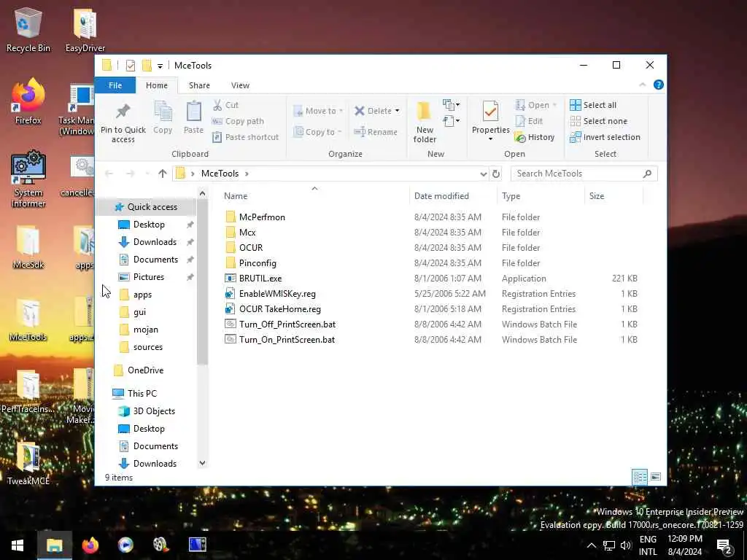
Task: Open the File menu tab
Action: pyautogui.click(x=115, y=85)
